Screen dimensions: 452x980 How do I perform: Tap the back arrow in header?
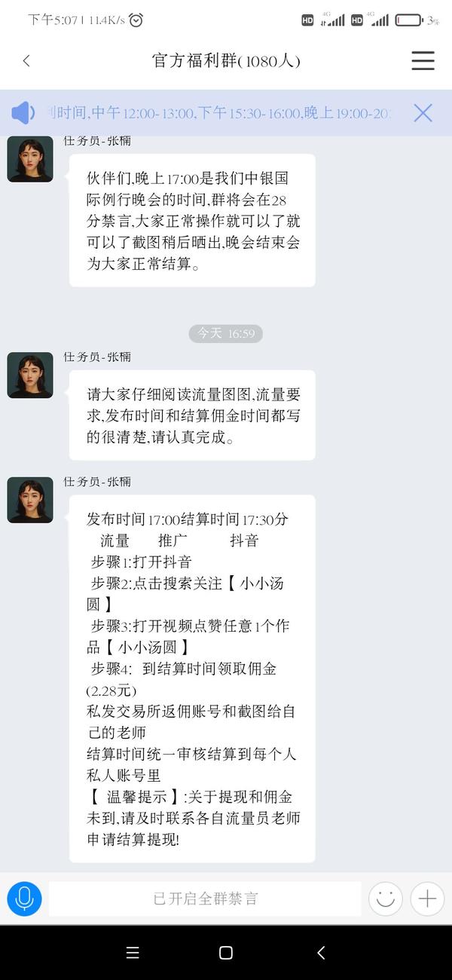[26, 61]
